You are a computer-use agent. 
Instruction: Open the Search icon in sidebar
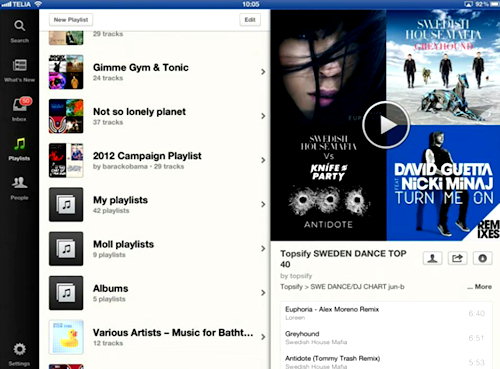click(x=19, y=26)
